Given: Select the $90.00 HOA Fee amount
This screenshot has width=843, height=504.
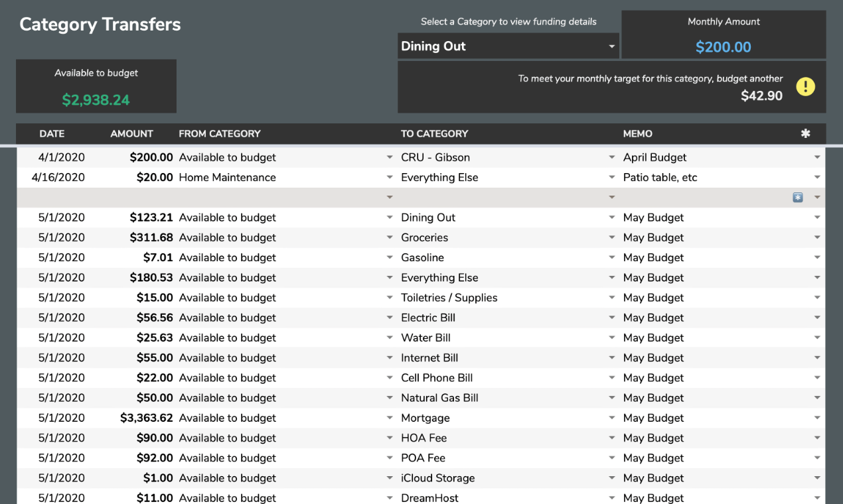Looking at the screenshot, I should point(155,438).
